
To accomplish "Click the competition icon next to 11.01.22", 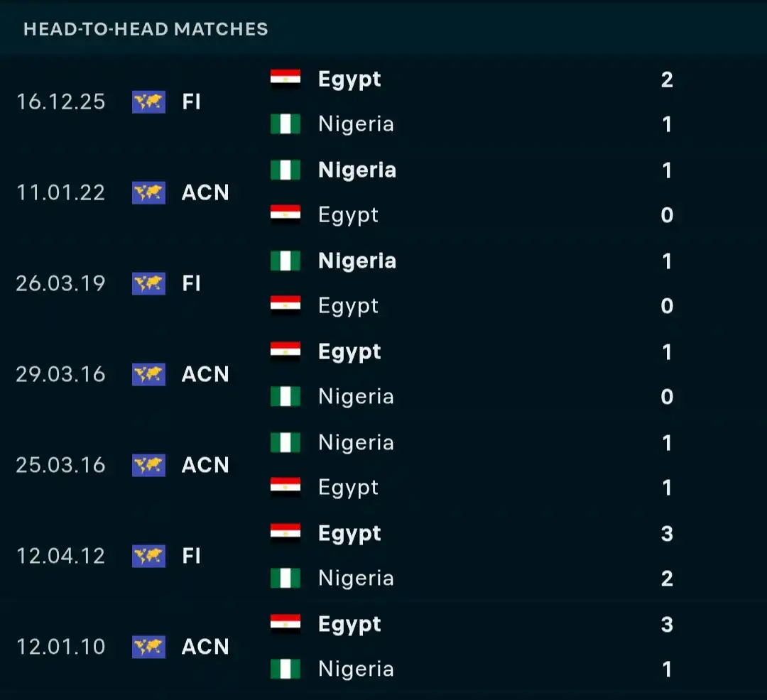I will pos(148,192).
